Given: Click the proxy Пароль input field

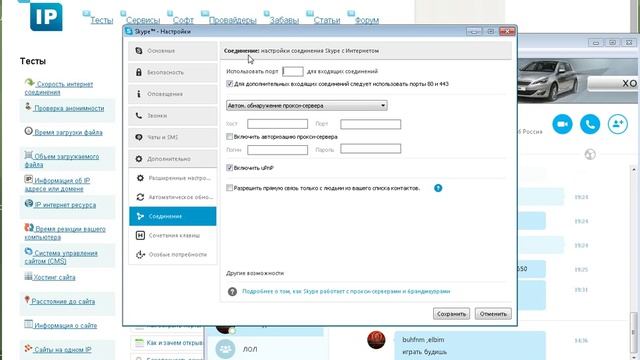Looking at the screenshot, I should tap(371, 149).
